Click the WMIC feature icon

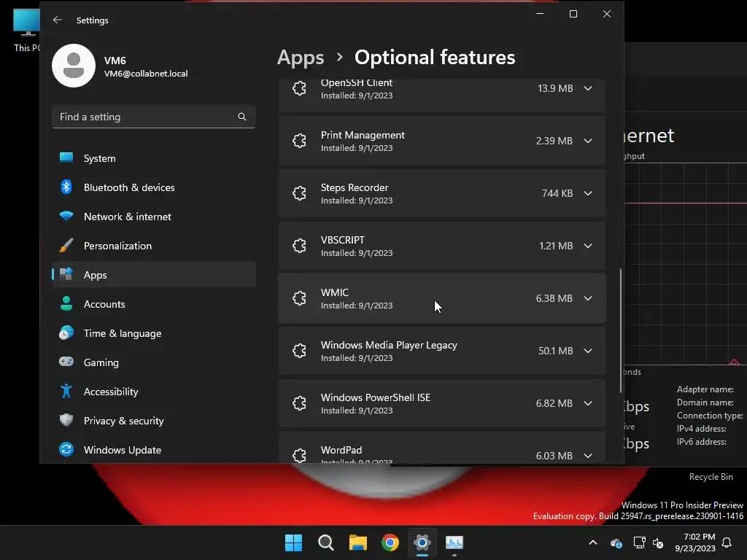(x=299, y=298)
